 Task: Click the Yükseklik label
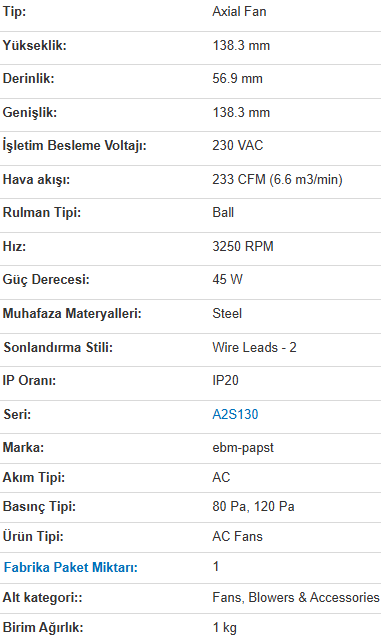34,45
